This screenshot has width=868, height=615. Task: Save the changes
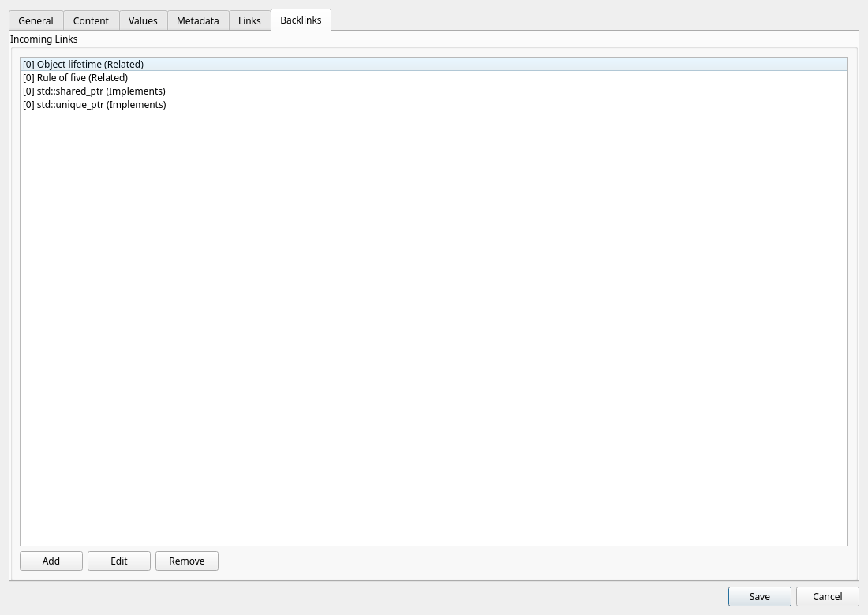coord(759,596)
